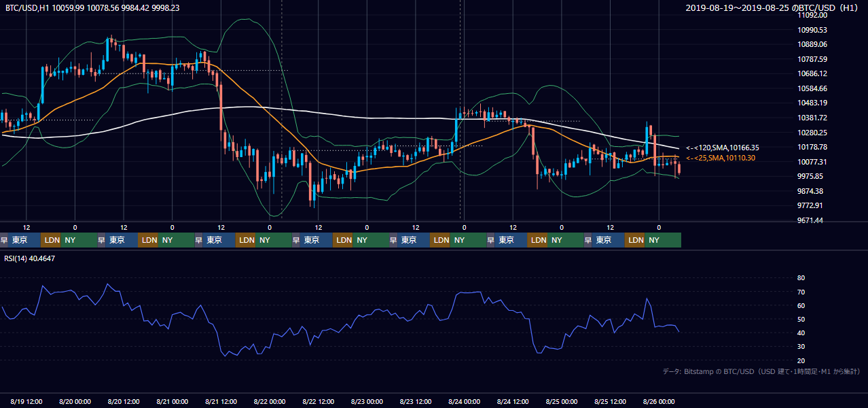Screen dimensions: 868x408
Task: Click the 8/21 00:00 date label
Action: pos(173,402)
